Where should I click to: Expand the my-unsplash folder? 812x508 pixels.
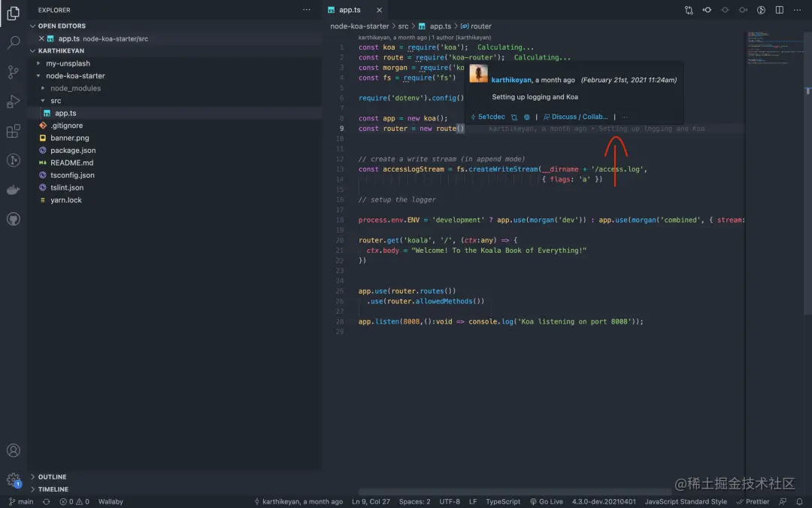pos(68,63)
